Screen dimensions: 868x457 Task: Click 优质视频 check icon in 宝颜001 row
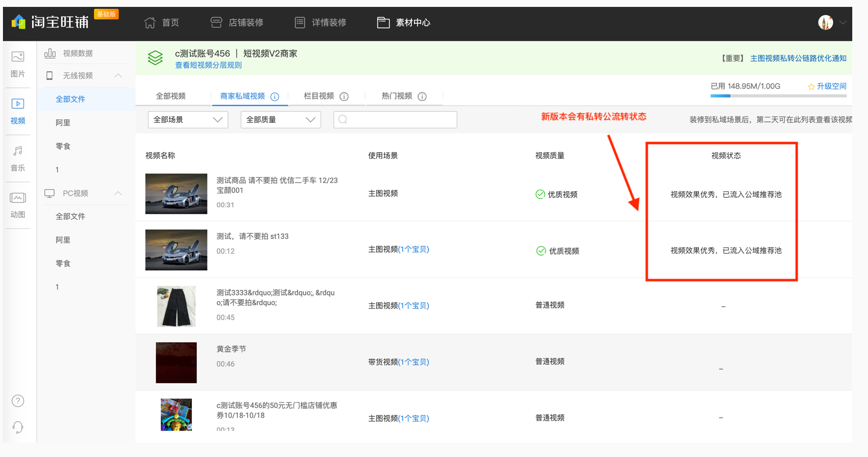(540, 194)
